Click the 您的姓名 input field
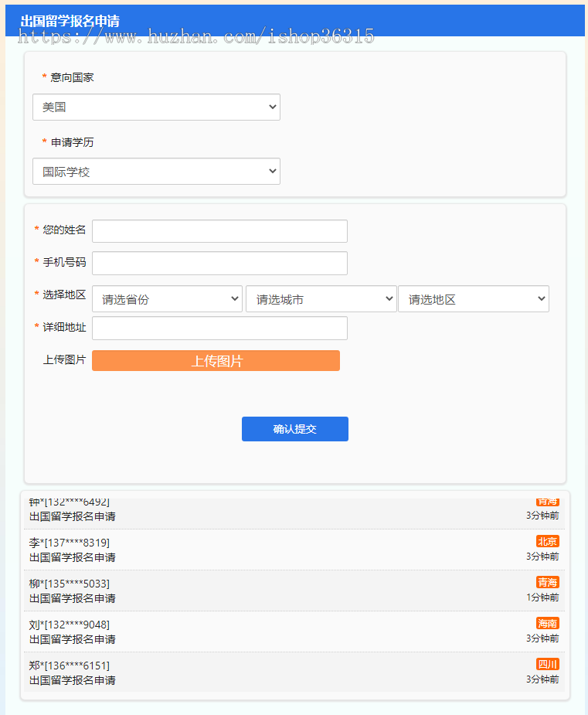 click(x=219, y=231)
